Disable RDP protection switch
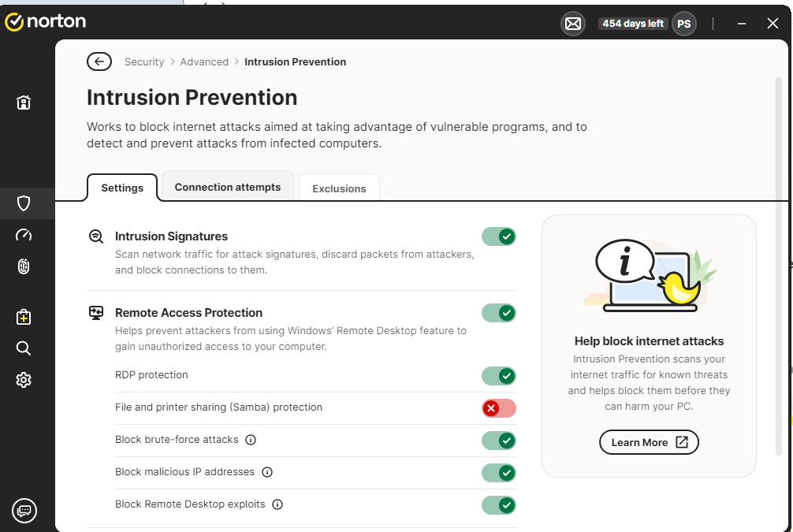This screenshot has width=793, height=532. pyautogui.click(x=499, y=376)
